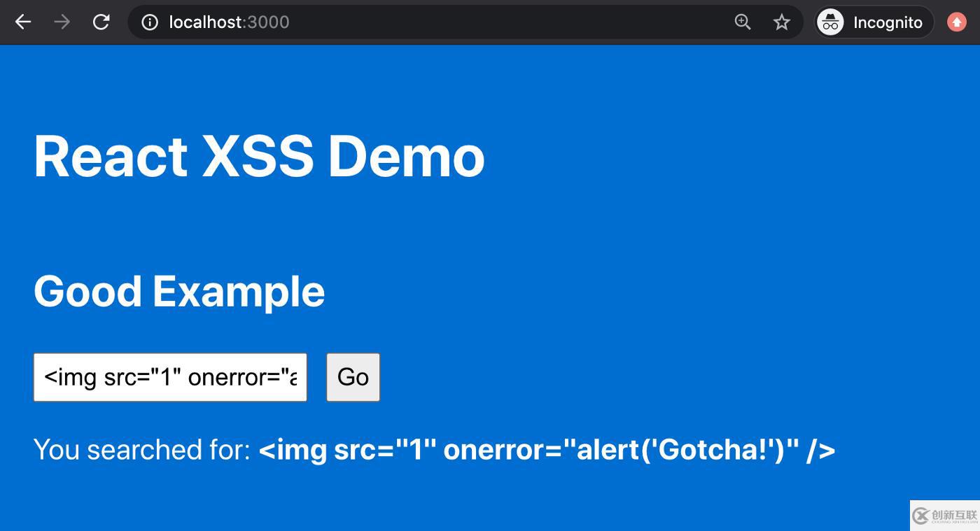
Task: Click the watermark logo symbol bottom-right
Action: [920, 516]
